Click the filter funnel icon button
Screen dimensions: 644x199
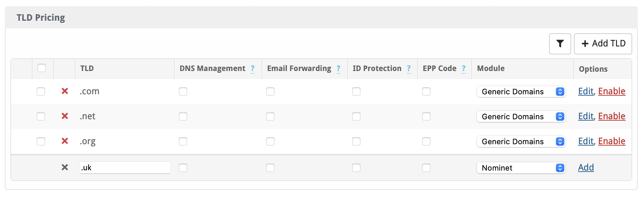pyautogui.click(x=560, y=44)
